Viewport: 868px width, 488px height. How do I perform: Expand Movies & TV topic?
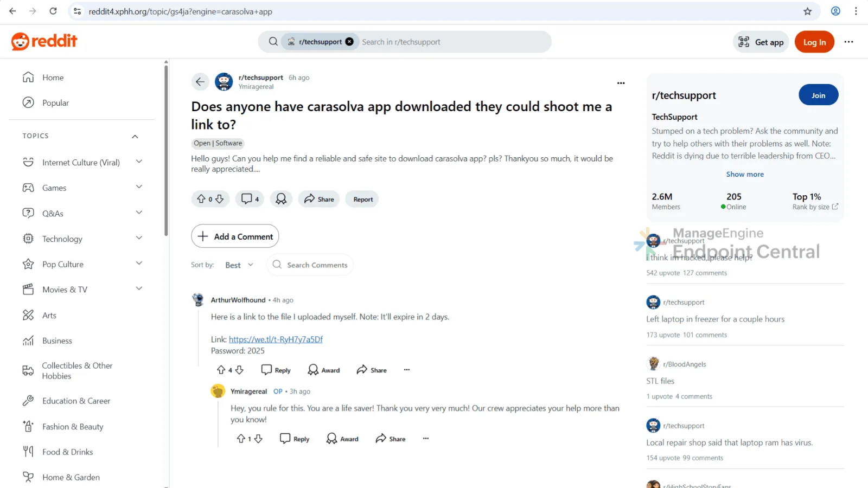tap(139, 289)
